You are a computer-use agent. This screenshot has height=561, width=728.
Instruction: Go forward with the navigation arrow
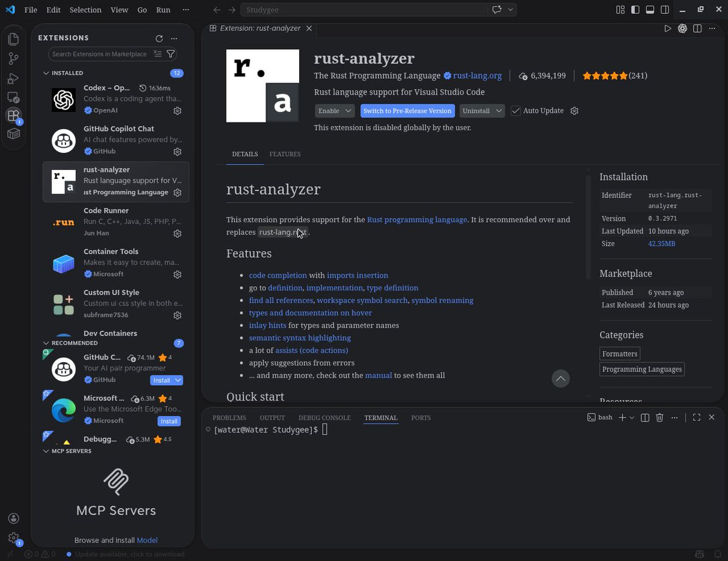(232, 10)
